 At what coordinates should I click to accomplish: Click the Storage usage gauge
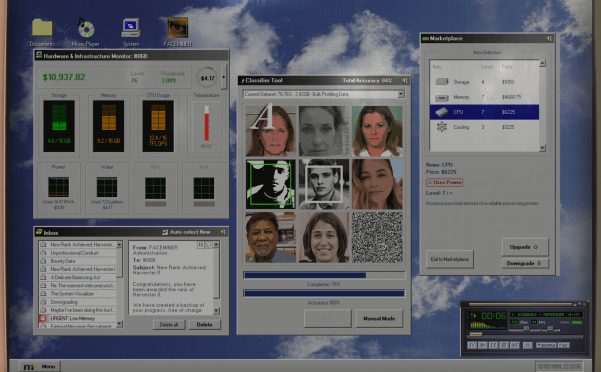tap(59, 126)
